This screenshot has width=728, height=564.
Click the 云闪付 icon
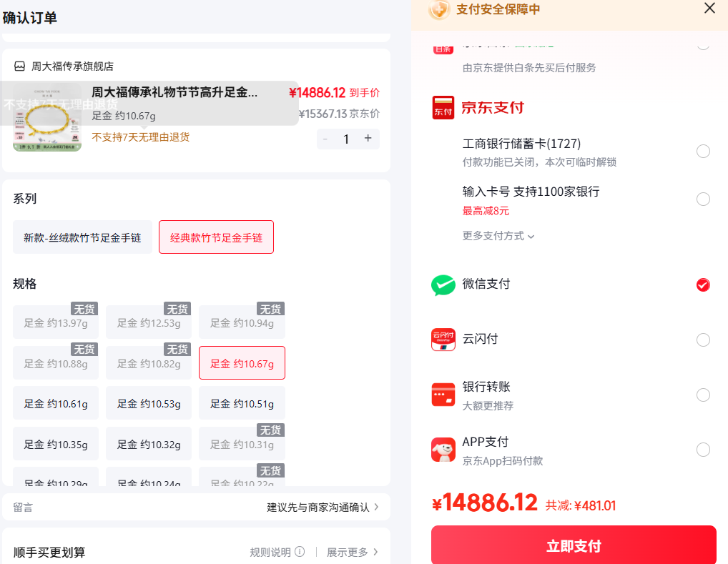[x=443, y=340]
